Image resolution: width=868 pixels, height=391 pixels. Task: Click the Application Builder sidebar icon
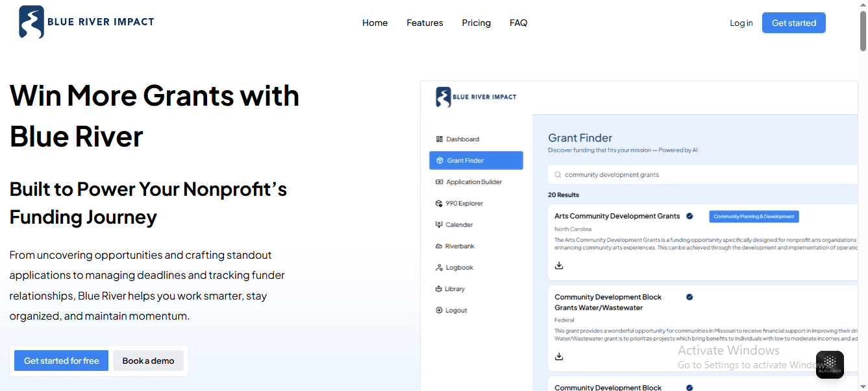(x=440, y=182)
